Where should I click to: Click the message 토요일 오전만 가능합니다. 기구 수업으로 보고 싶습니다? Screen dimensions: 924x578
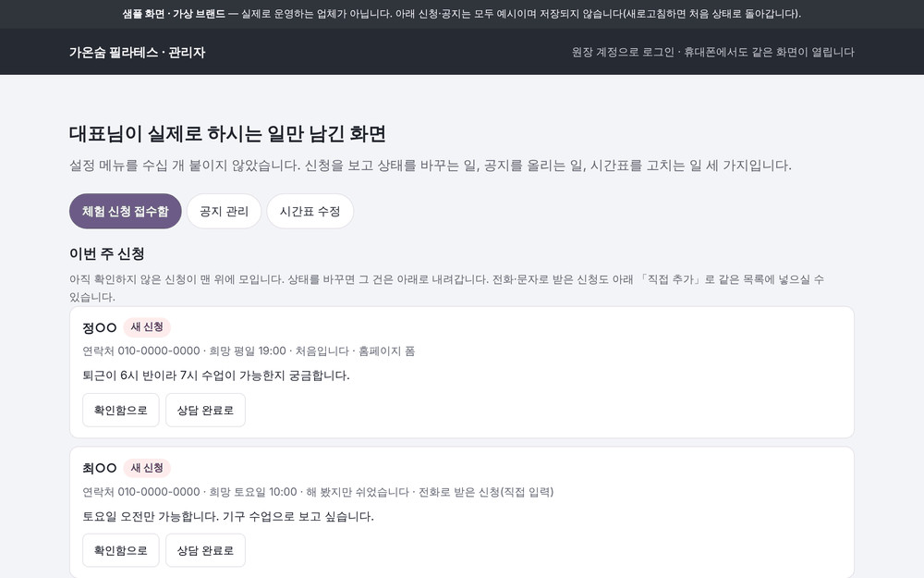pos(228,516)
